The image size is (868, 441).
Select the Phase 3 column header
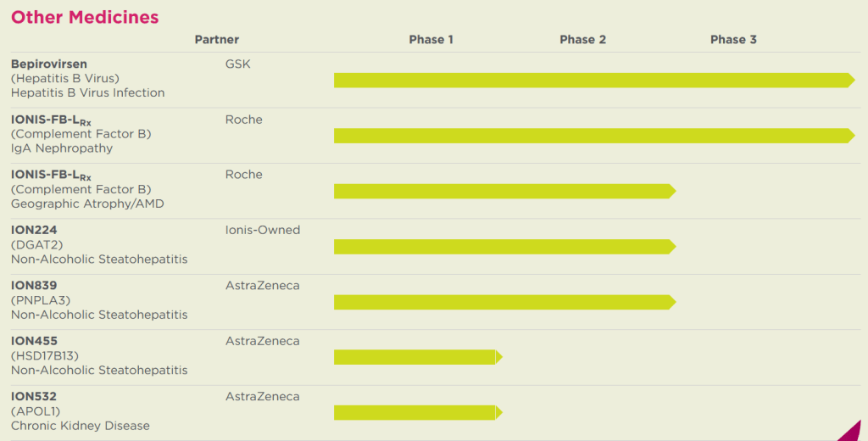coord(733,40)
